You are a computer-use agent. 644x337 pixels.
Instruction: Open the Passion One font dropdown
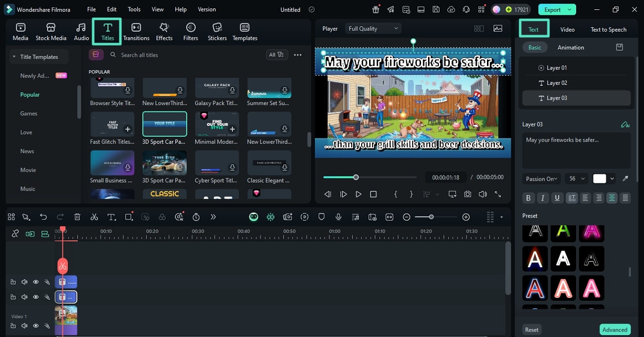[x=541, y=179]
